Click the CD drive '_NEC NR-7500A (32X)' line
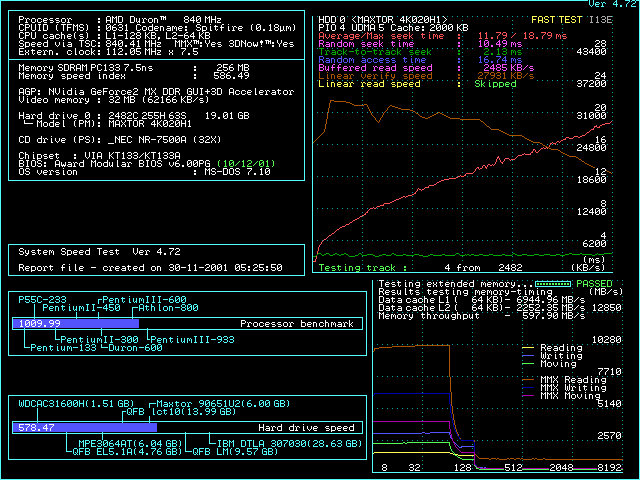The width and height of the screenshot is (640, 480). 120,140
